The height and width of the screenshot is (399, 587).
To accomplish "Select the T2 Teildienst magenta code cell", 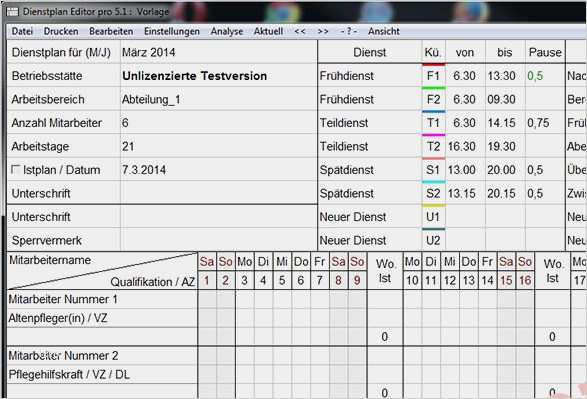I will pyautogui.click(x=434, y=146).
